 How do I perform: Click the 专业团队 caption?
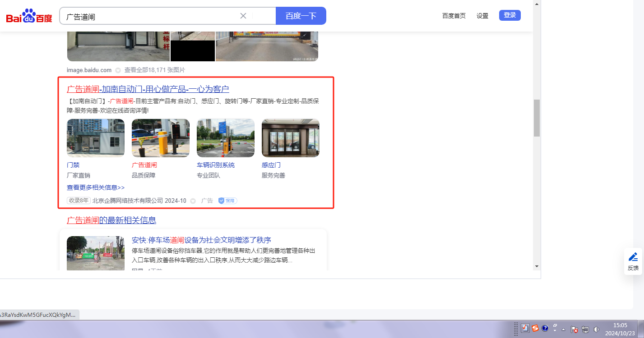pyautogui.click(x=208, y=175)
